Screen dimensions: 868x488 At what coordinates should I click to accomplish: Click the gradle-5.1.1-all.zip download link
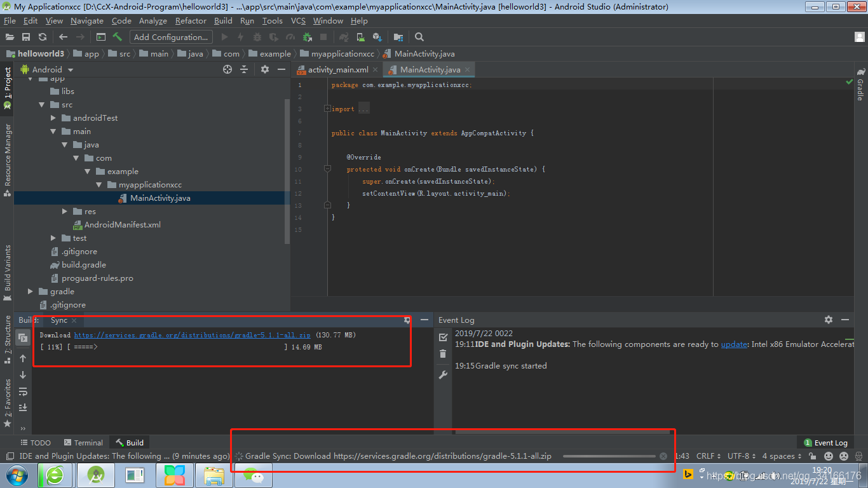coord(192,335)
